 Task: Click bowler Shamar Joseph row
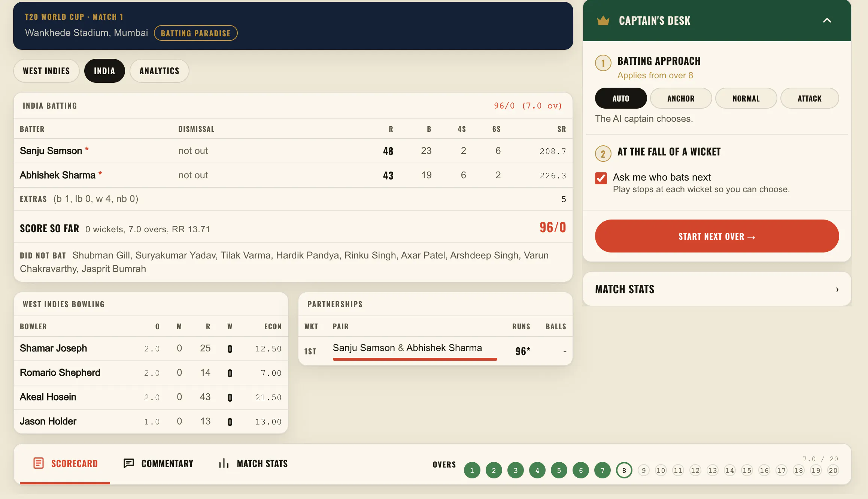pyautogui.click(x=151, y=348)
